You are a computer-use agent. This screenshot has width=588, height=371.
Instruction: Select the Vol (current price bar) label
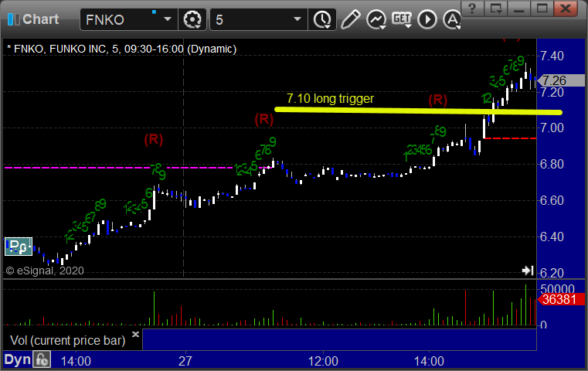point(67,340)
